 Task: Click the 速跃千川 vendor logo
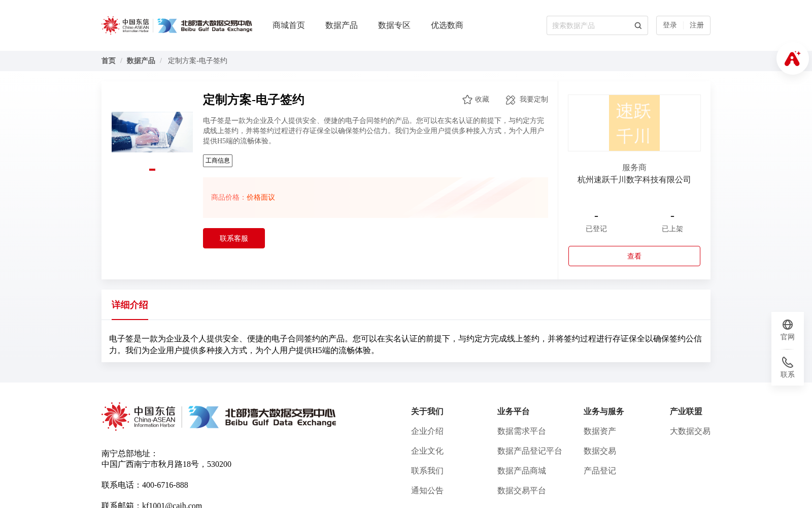coord(634,123)
